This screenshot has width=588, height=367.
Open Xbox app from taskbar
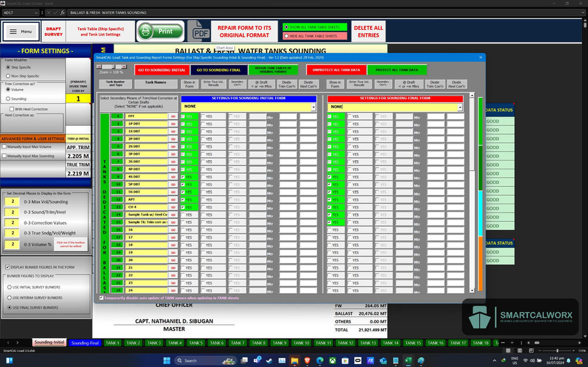point(333,360)
